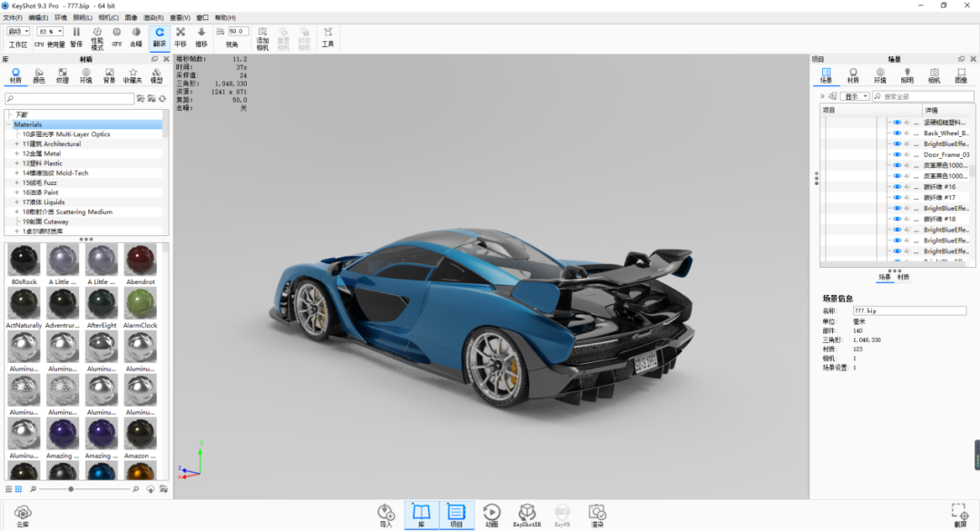Image resolution: width=980 pixels, height=531 pixels.
Task: Toggle visibility of 碳纤维 #17 part
Action: pyautogui.click(x=897, y=198)
